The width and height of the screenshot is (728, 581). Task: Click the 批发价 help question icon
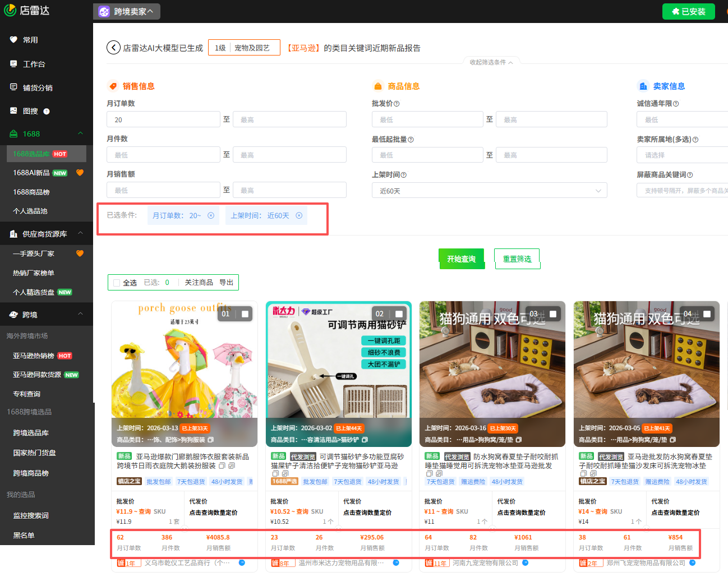[x=397, y=104]
